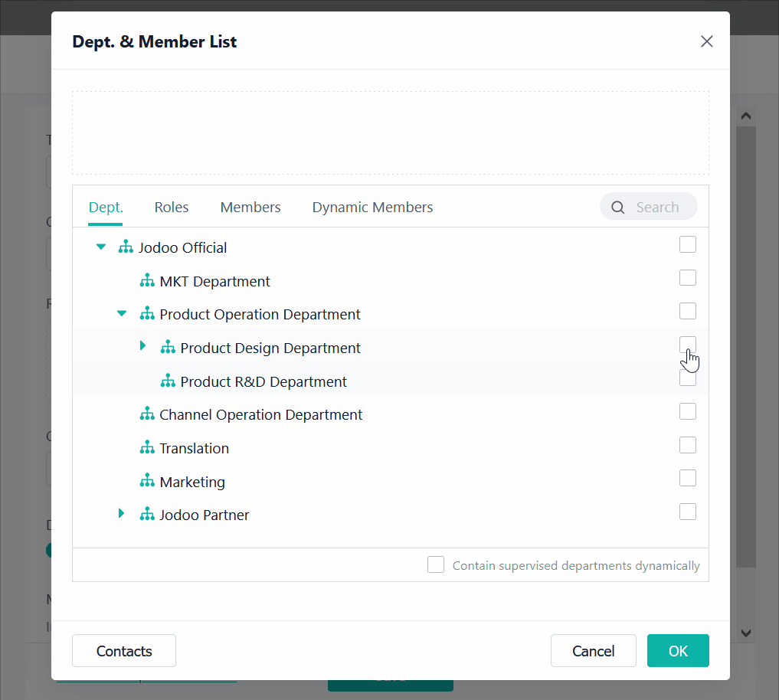Open Contacts from the dialog footer
The height and width of the screenshot is (700, 779).
[x=124, y=651]
